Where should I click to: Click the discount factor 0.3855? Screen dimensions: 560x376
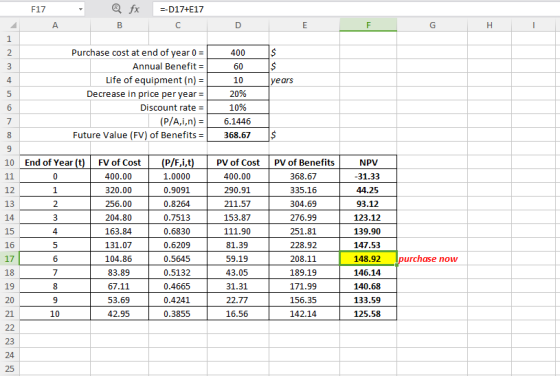(178, 314)
